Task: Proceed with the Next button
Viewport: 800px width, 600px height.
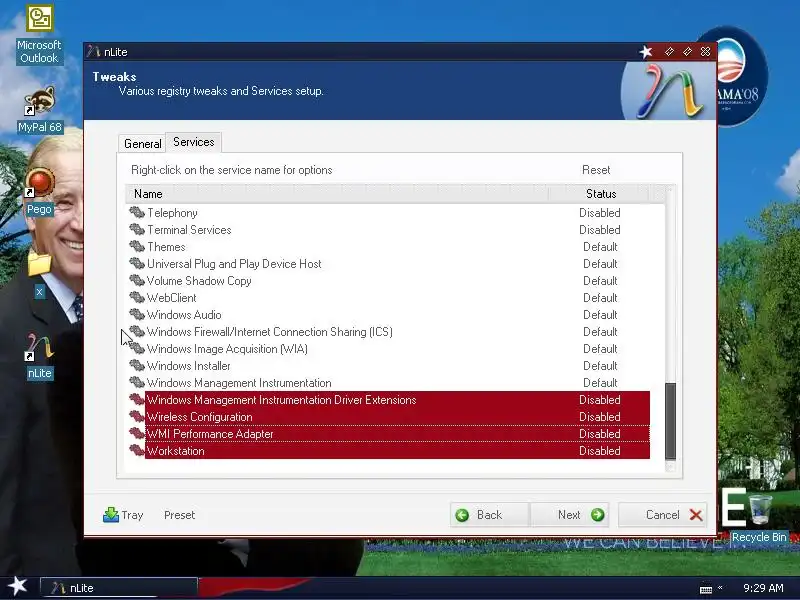Action: click(570, 515)
